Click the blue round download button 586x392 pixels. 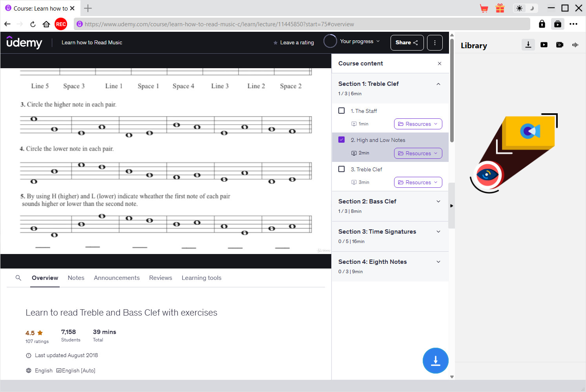(436, 361)
